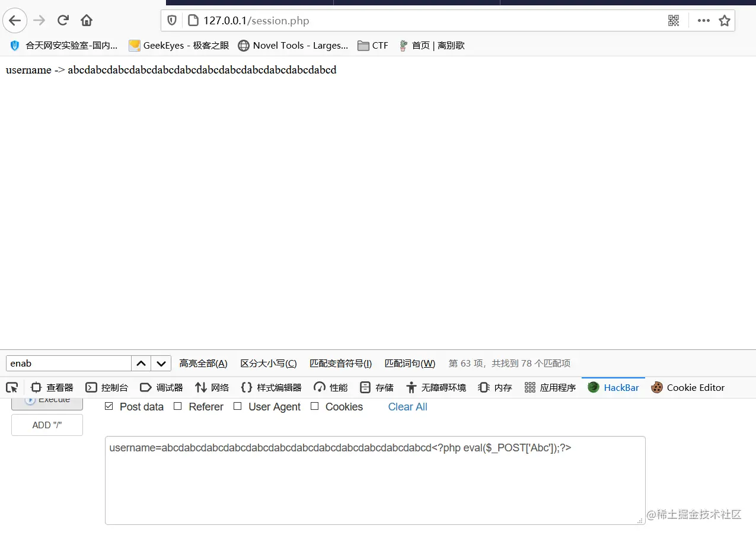Open the GeekEyes - 极客之眼 bookmark
The image size is (756, 535).
point(178,45)
